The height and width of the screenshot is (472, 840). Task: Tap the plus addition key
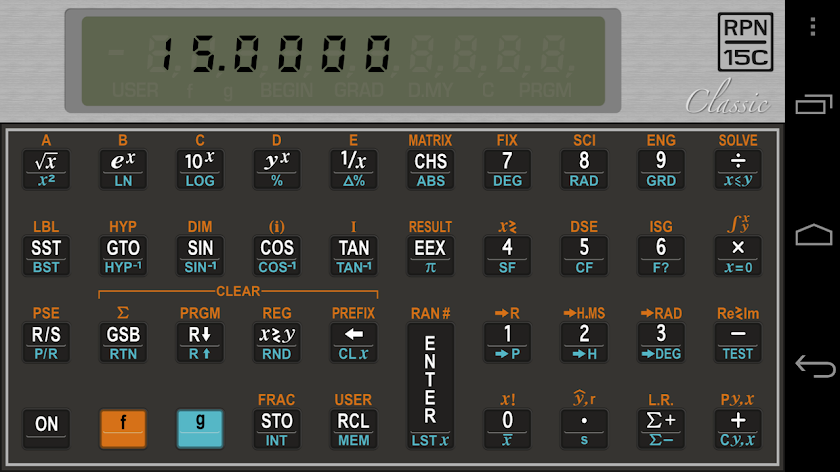(738, 429)
